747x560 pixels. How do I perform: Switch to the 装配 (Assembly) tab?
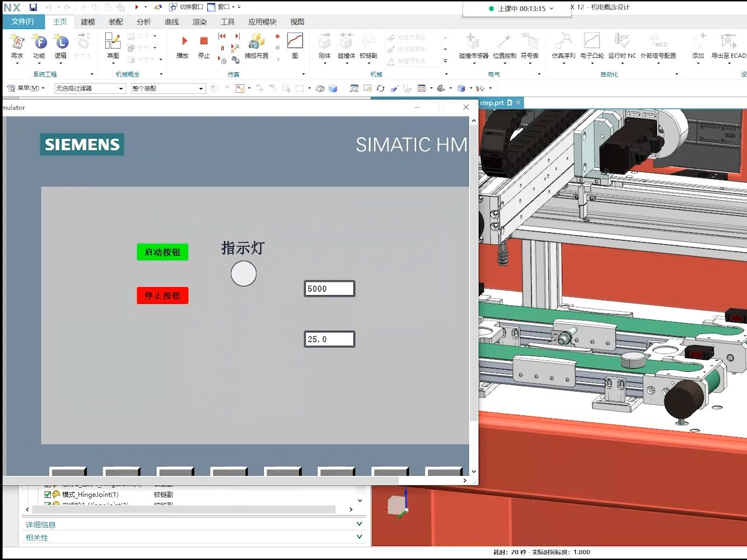point(116,22)
